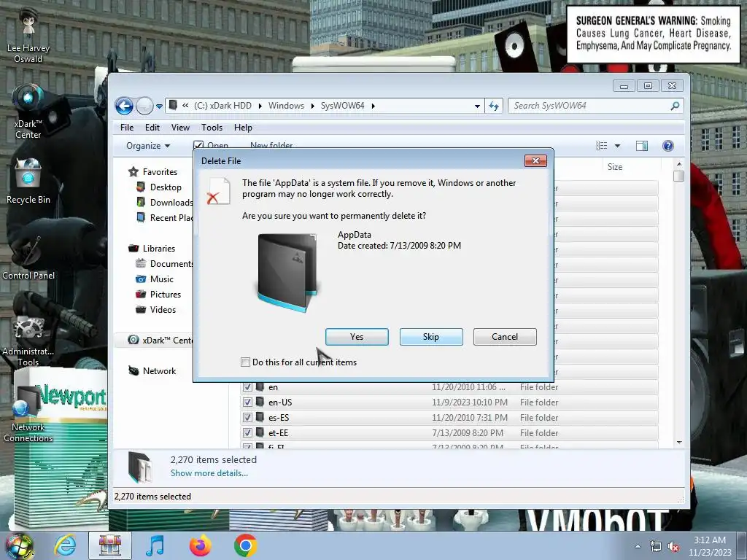Open Administrative Tools desktop icon
The width and height of the screenshot is (747, 560).
click(x=28, y=343)
